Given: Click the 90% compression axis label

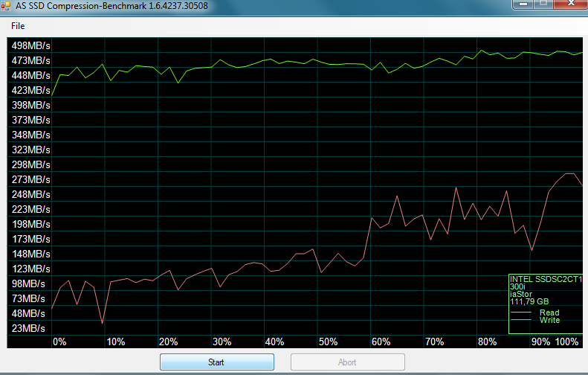Looking at the screenshot, I should (x=540, y=342).
